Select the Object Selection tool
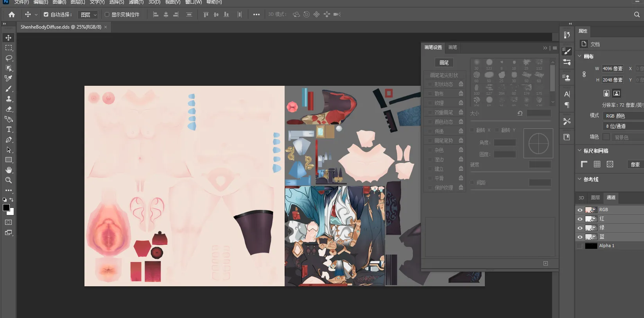This screenshot has width=644, height=318. [x=9, y=68]
